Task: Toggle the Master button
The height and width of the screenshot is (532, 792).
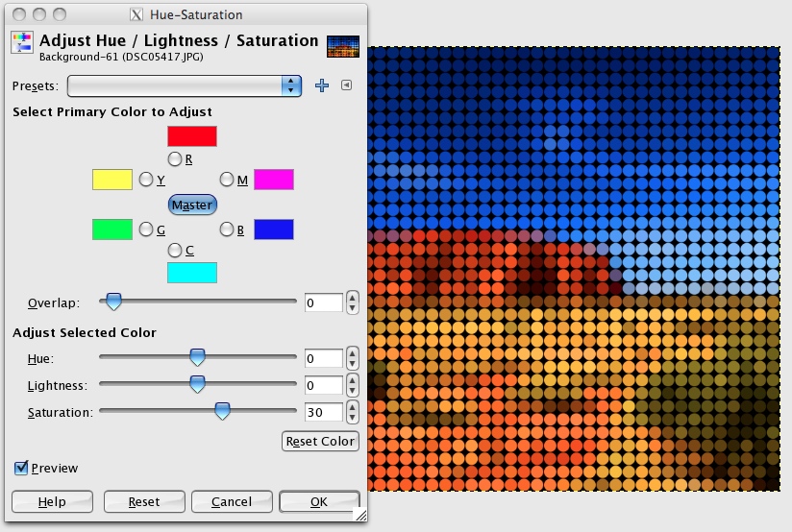Action: tap(192, 205)
